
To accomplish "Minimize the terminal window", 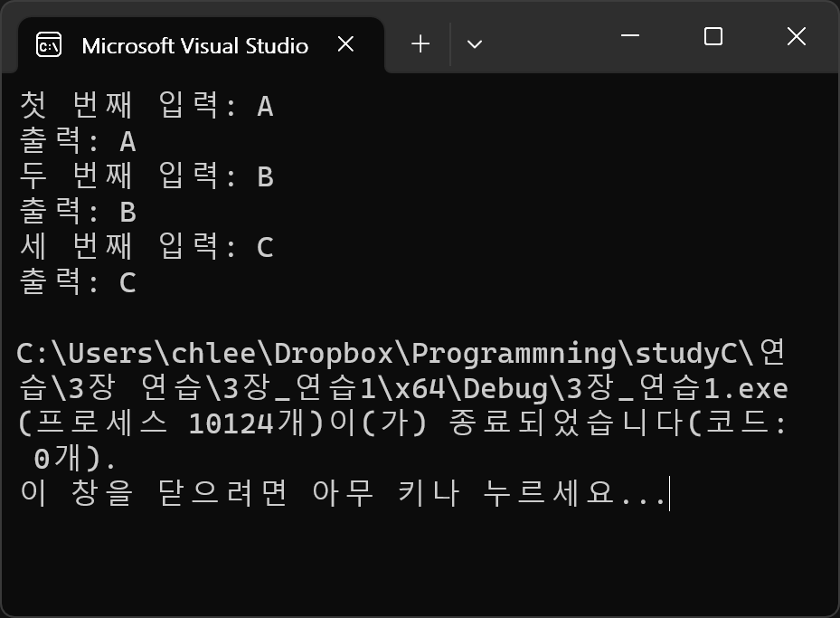I will [x=630, y=36].
